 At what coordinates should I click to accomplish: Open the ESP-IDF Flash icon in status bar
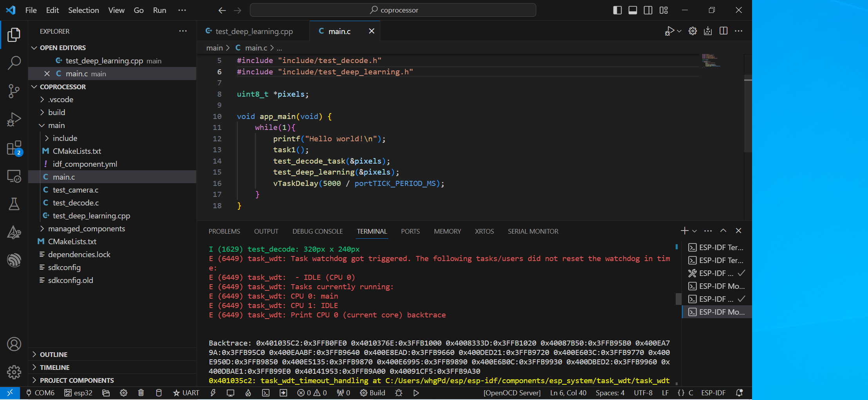click(213, 393)
